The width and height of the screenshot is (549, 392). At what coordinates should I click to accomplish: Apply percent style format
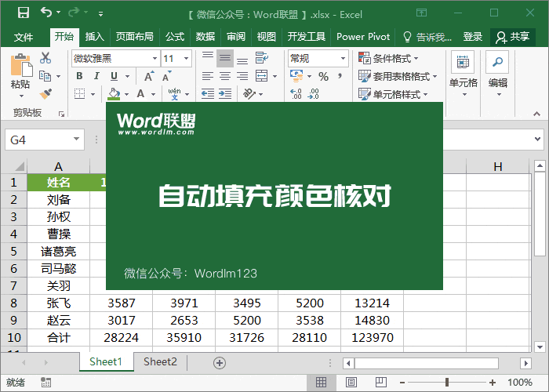point(323,76)
